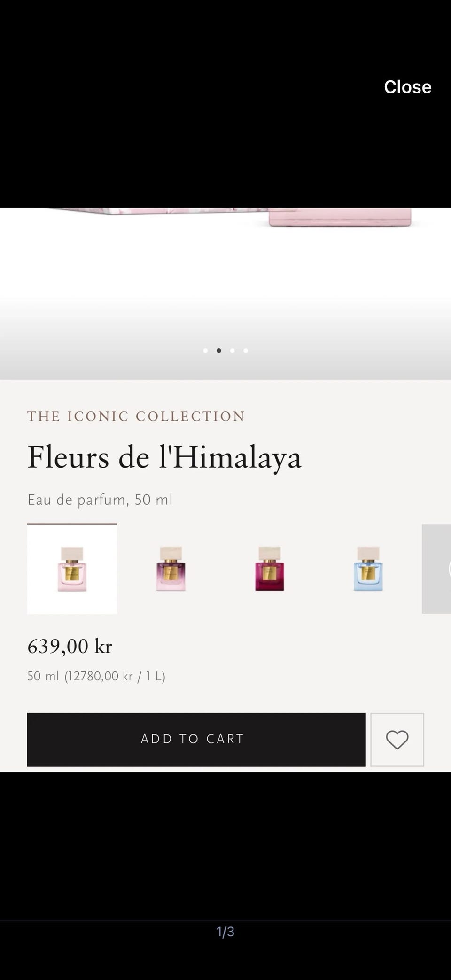Jump to fourth product image dot
Screen dimensions: 451x980
[246, 350]
